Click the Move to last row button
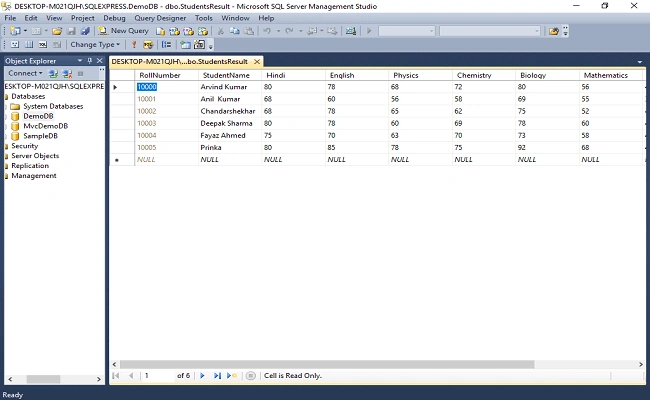Viewport: 650px width, 400px height. click(x=217, y=376)
